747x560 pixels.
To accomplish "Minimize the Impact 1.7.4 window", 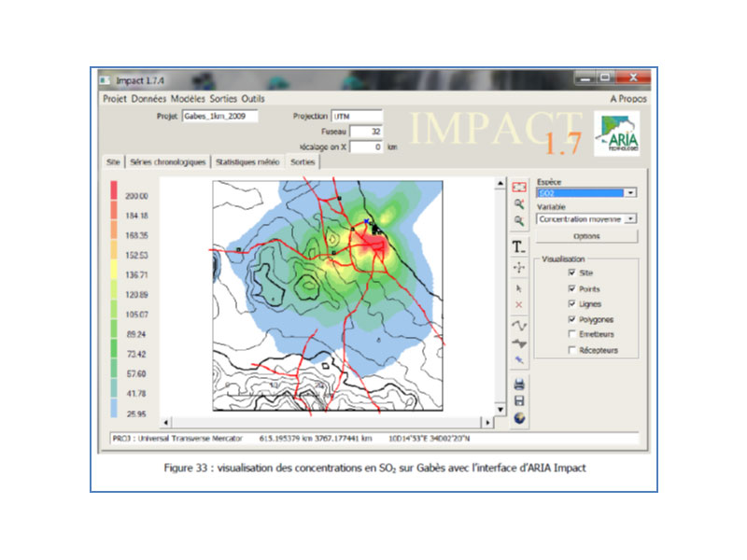I will click(x=586, y=77).
